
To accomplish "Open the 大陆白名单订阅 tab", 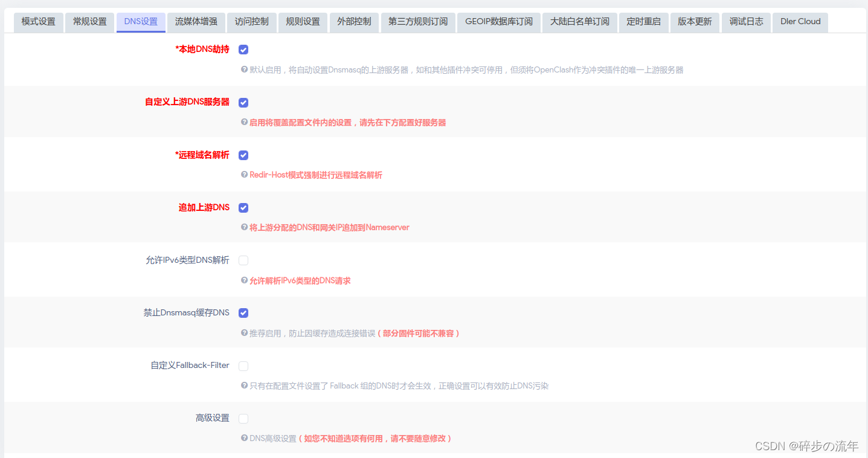I will click(580, 22).
